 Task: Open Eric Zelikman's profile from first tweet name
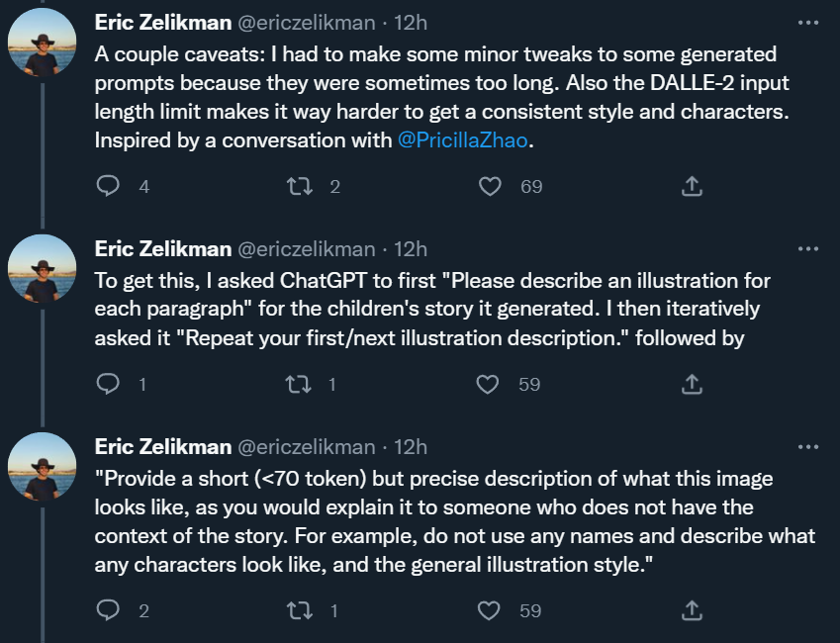point(162,22)
